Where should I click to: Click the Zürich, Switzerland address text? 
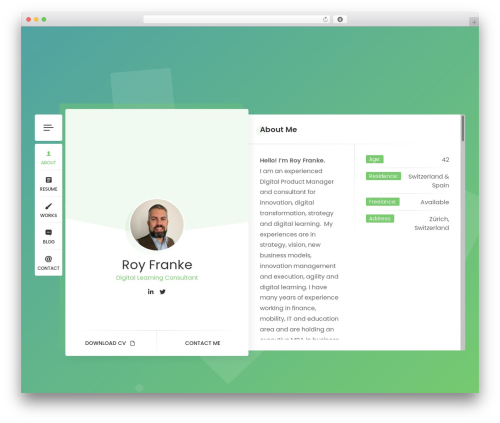pyautogui.click(x=432, y=223)
